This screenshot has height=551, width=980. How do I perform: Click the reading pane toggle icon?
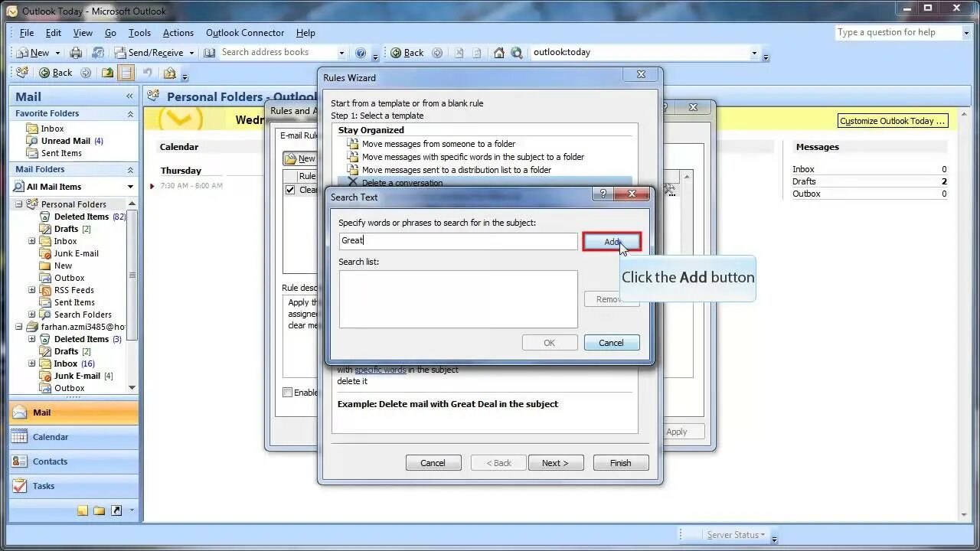point(126,73)
